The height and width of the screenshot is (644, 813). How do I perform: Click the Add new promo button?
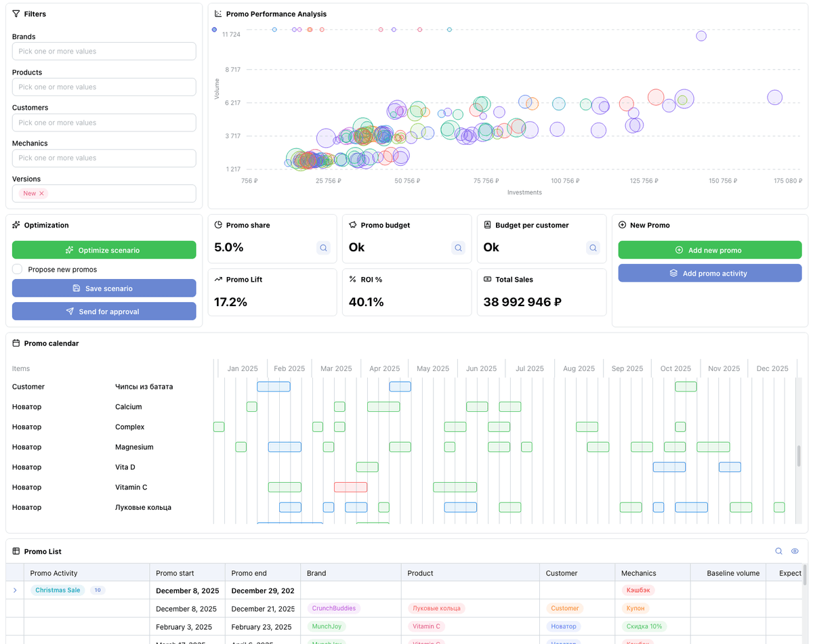click(x=709, y=249)
